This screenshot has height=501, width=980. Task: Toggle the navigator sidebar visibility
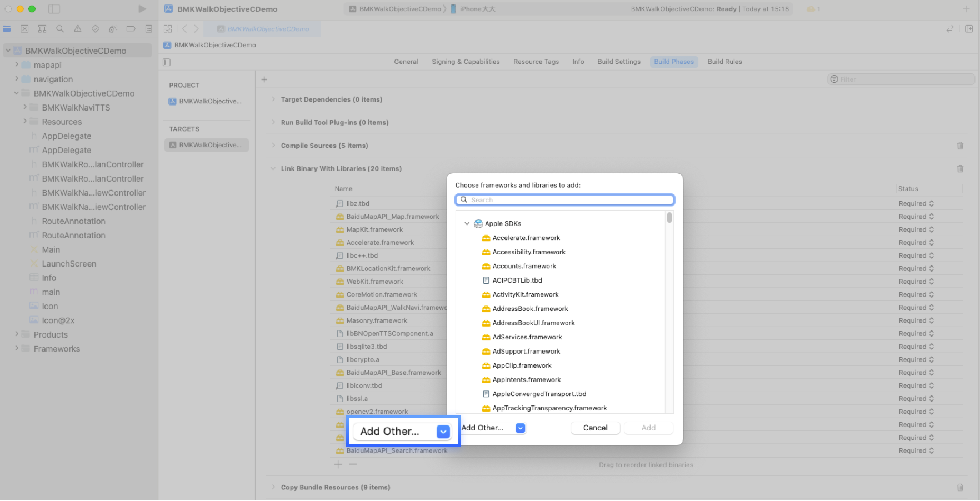coord(54,9)
